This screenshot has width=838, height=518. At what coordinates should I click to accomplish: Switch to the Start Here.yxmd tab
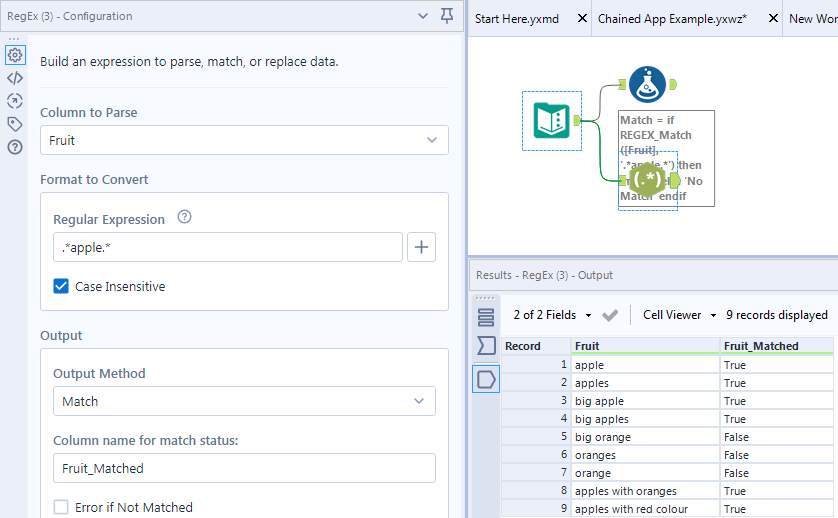point(517,19)
